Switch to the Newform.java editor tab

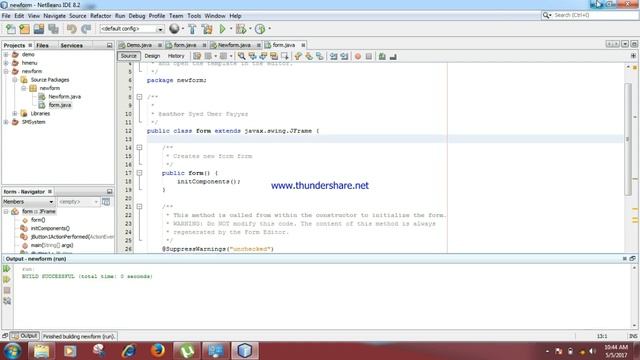pos(234,45)
